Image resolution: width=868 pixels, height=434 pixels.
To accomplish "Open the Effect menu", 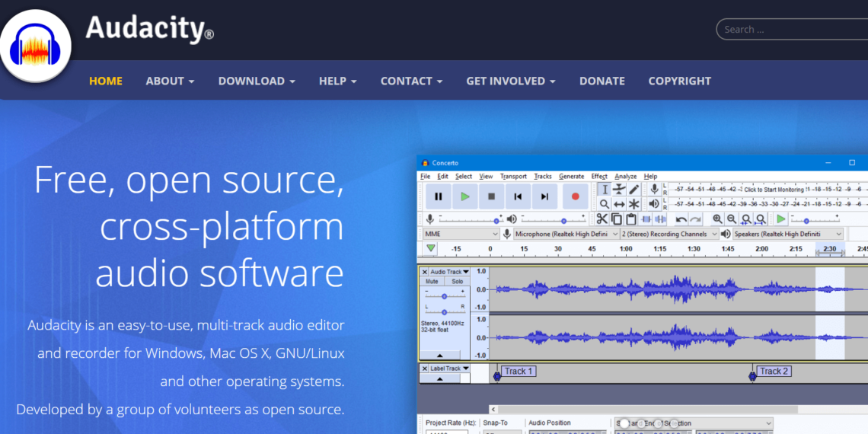I will pos(599,176).
